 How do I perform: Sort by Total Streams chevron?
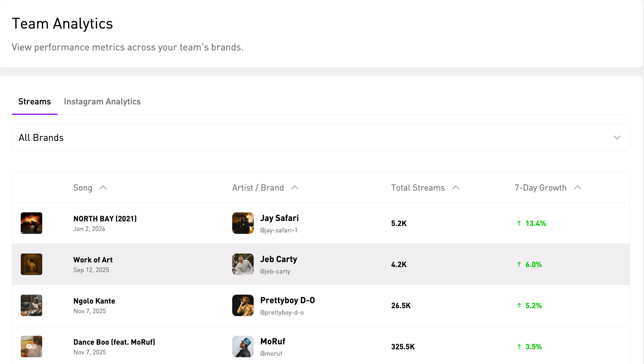[456, 188]
